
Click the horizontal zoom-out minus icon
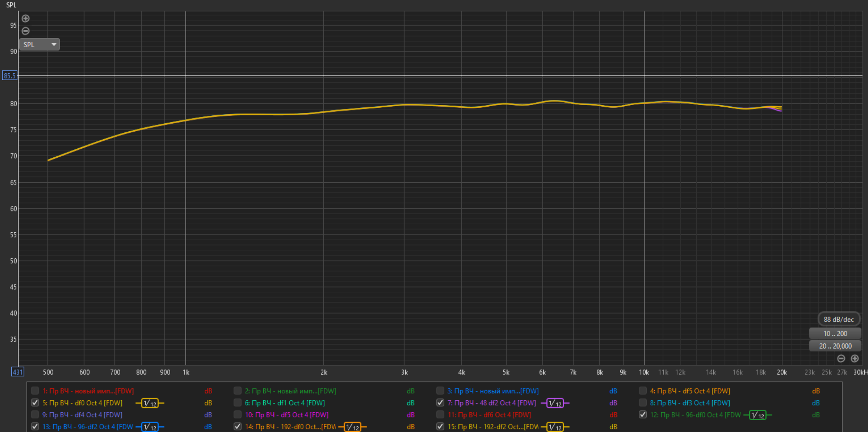click(x=841, y=359)
